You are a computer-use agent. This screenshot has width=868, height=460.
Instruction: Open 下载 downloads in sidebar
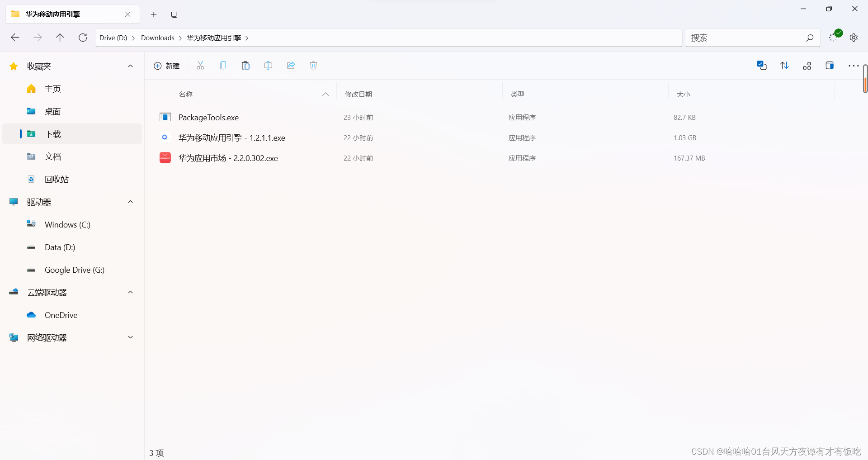pos(72,134)
